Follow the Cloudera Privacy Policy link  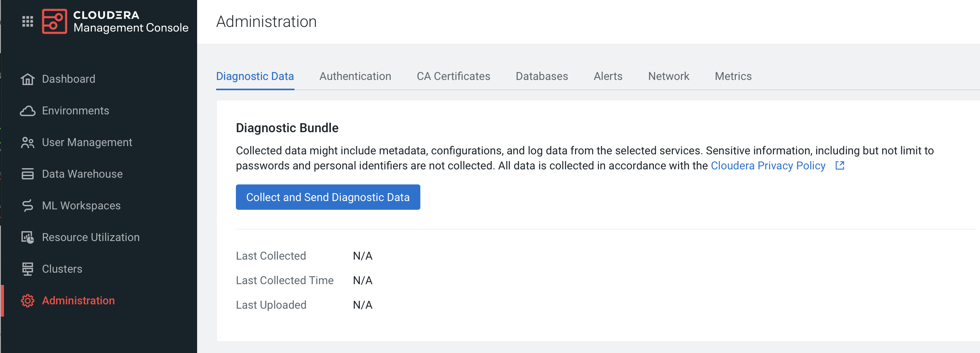768,166
